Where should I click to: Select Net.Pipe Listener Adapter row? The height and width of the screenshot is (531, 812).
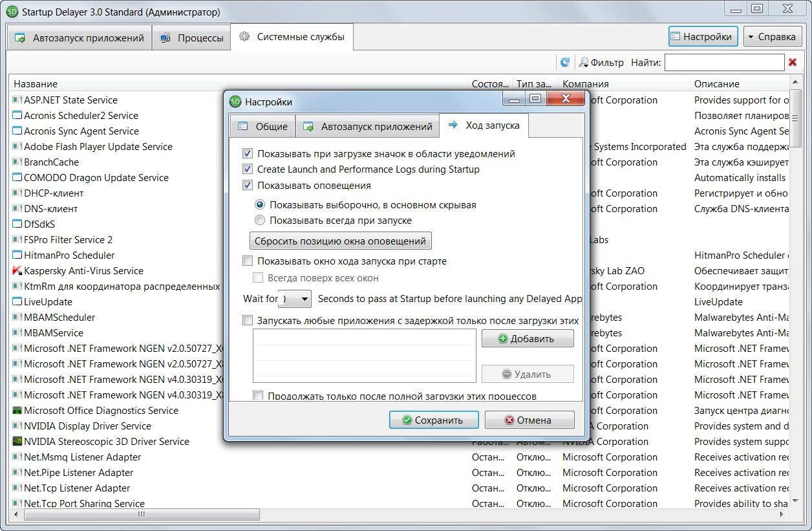pos(400,473)
